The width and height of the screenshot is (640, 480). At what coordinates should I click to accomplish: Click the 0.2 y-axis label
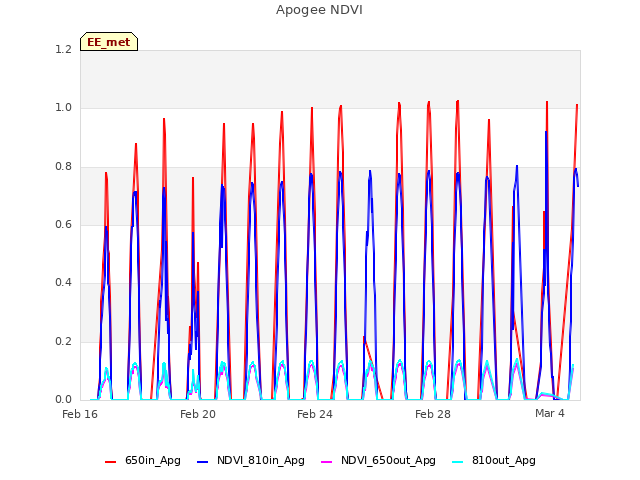[x=64, y=341]
